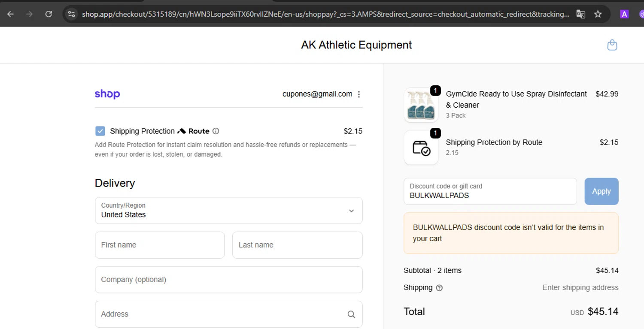Open the purple A extension icon
This screenshot has height=329, width=644.
624,14
